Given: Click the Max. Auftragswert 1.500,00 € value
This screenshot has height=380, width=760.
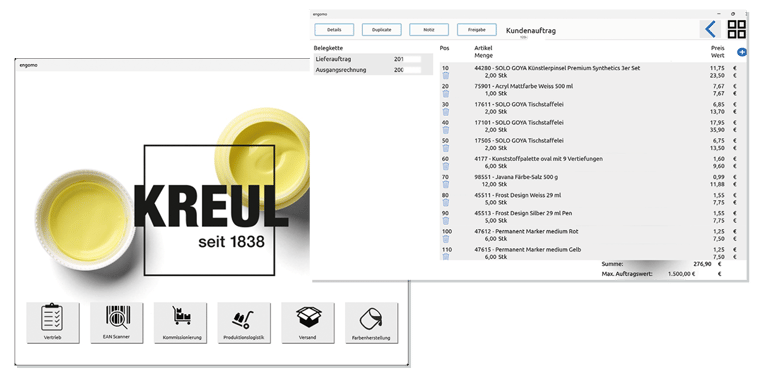Looking at the screenshot, I should click(x=681, y=274).
